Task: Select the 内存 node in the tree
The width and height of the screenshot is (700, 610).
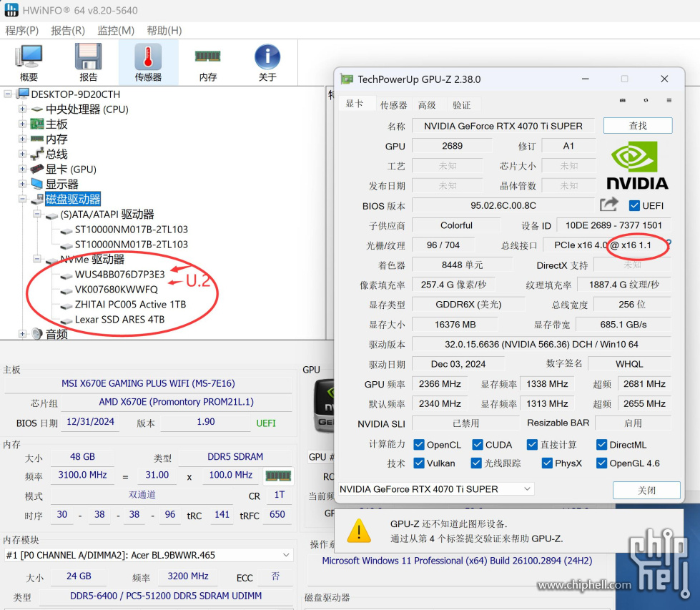Action: click(x=56, y=139)
